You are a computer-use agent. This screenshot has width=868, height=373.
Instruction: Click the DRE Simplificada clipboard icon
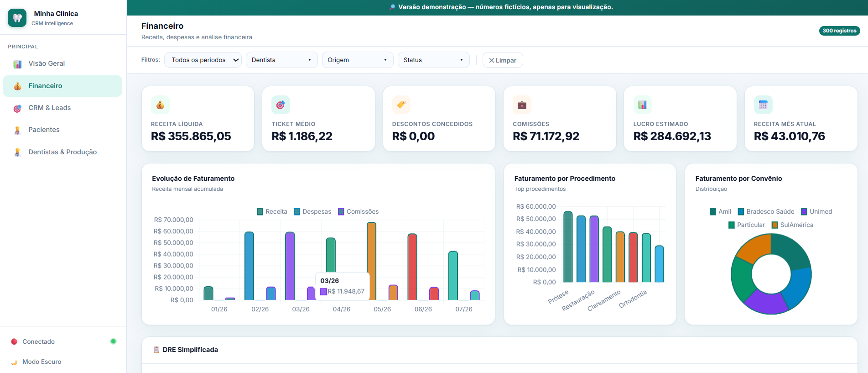point(157,350)
